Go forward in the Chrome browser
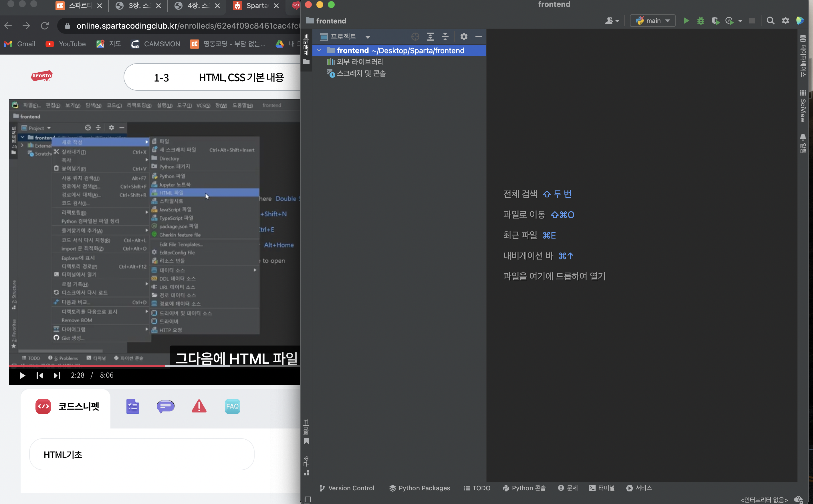Image resolution: width=813 pixels, height=504 pixels. click(26, 26)
